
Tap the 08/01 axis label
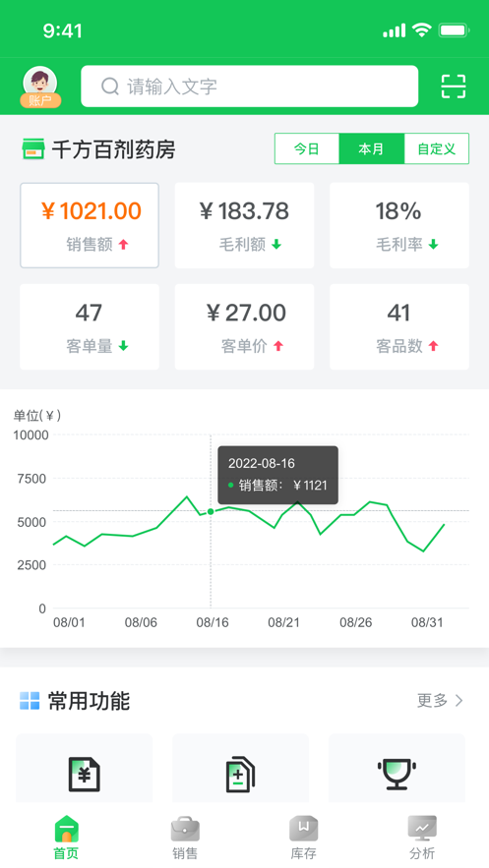click(x=69, y=623)
